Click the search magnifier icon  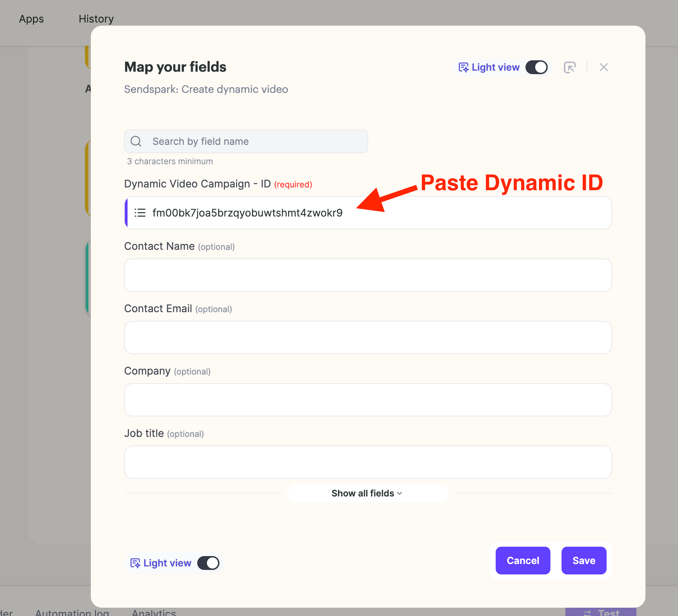(136, 141)
